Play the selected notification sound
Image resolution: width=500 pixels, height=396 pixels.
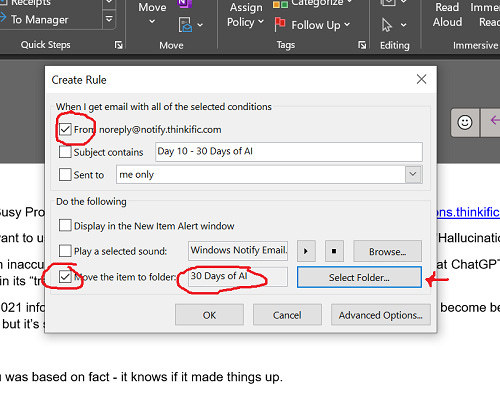306,251
